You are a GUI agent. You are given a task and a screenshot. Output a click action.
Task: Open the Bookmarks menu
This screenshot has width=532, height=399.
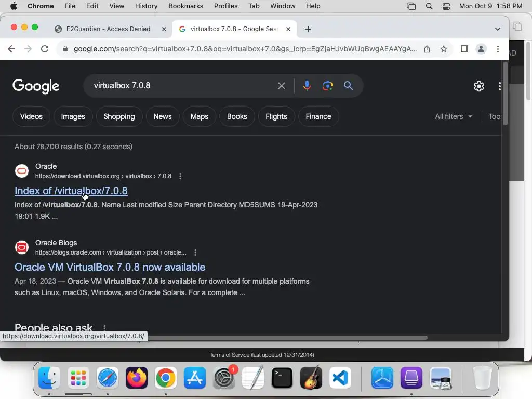coord(185,6)
